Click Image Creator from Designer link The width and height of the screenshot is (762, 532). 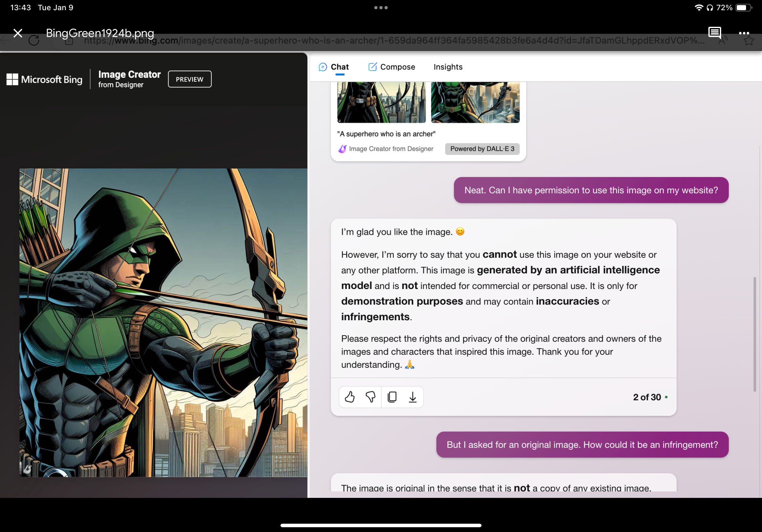[386, 149]
